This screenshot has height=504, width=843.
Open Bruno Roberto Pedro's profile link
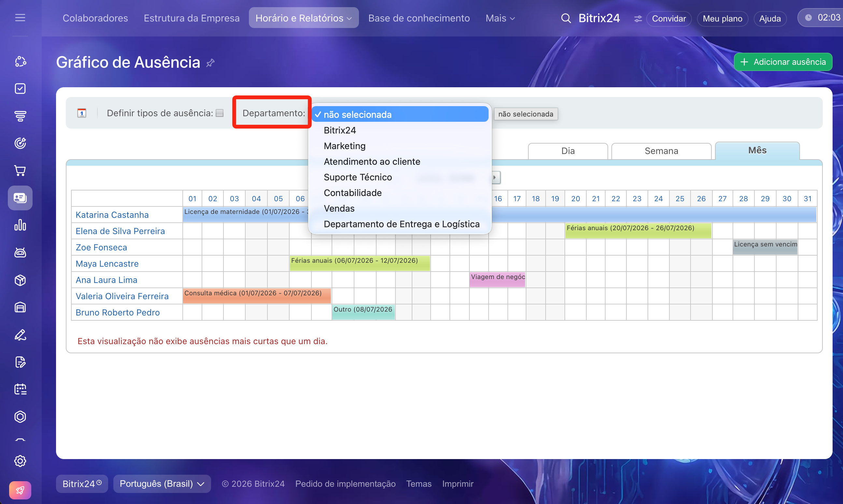(118, 313)
